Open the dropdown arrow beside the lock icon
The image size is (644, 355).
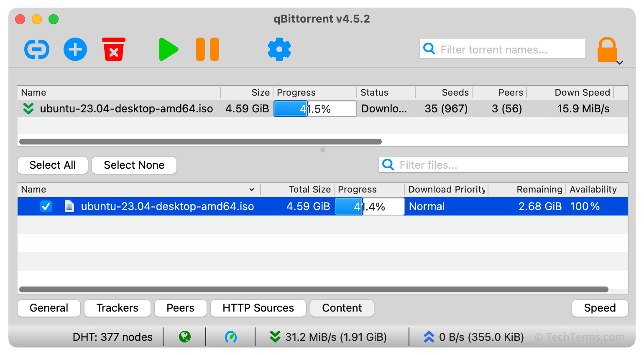click(620, 63)
